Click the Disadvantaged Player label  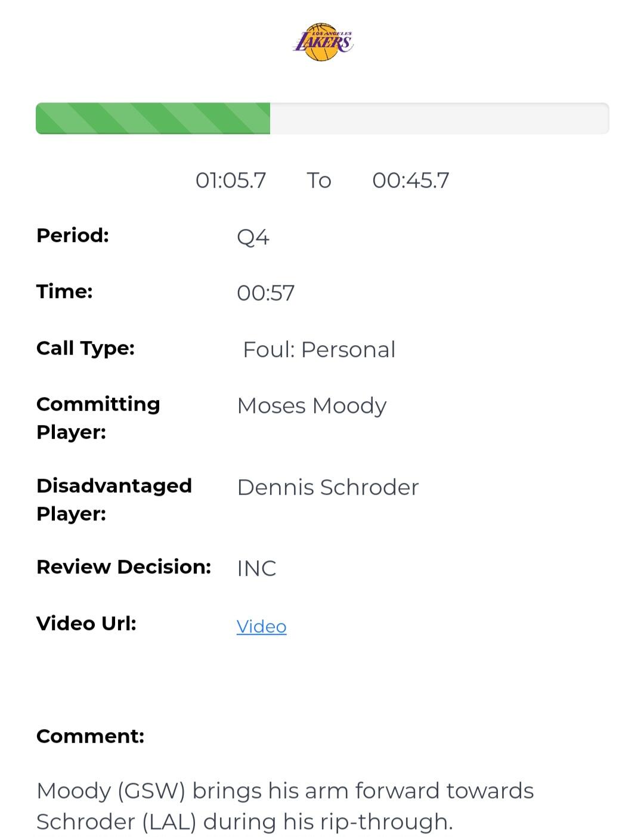point(114,500)
